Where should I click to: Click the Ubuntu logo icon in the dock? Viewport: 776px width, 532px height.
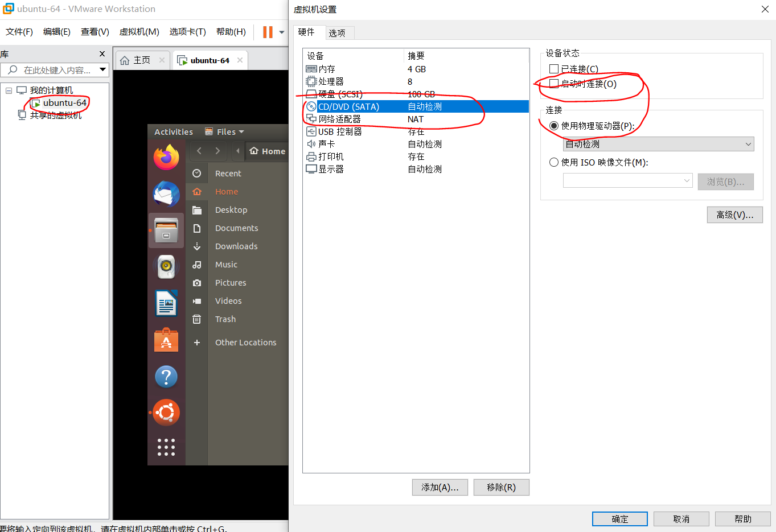coord(166,413)
